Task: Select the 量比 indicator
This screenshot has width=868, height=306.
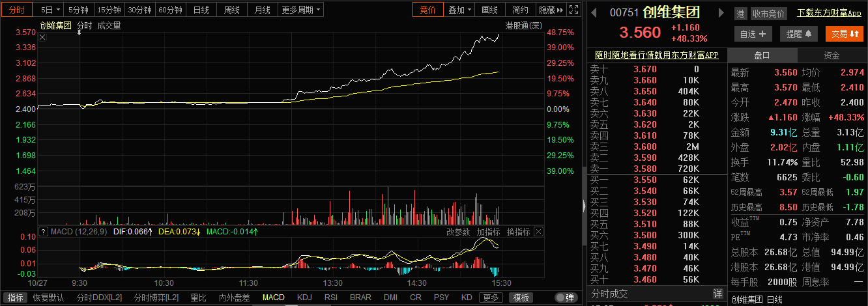Action: [198, 298]
